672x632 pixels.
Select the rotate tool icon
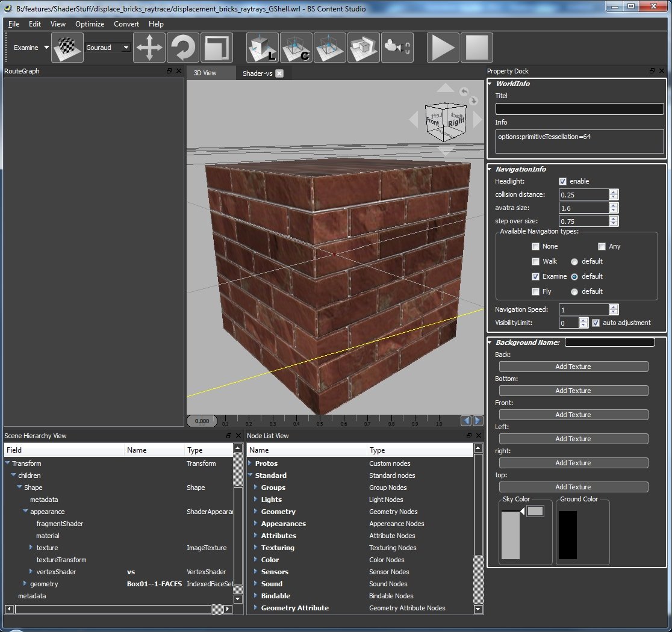183,48
